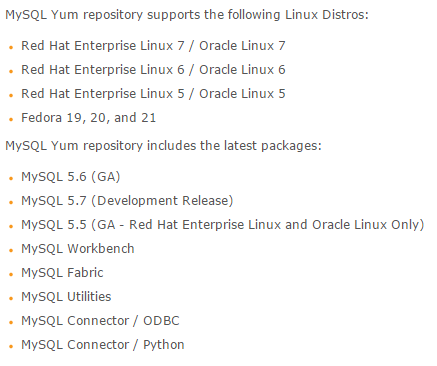The width and height of the screenshot is (437, 366).
Task: Click the bullet before MySQL 5.6 (GA)
Action: coord(11,178)
